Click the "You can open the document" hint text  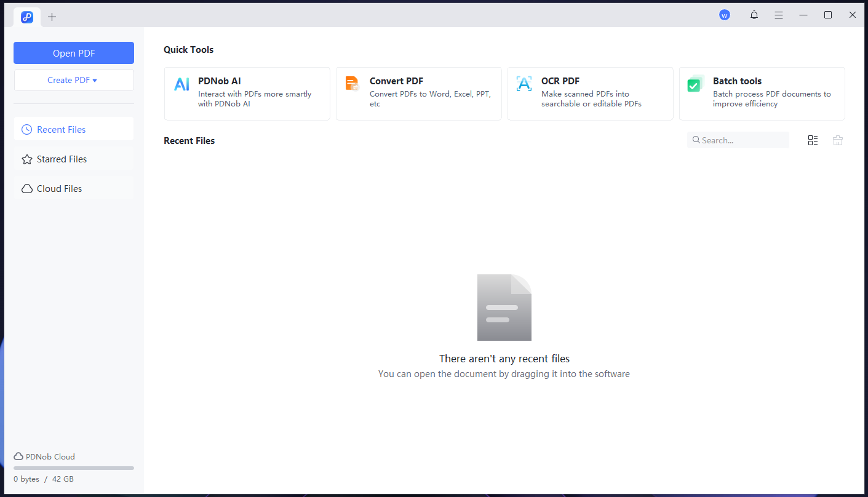click(504, 374)
